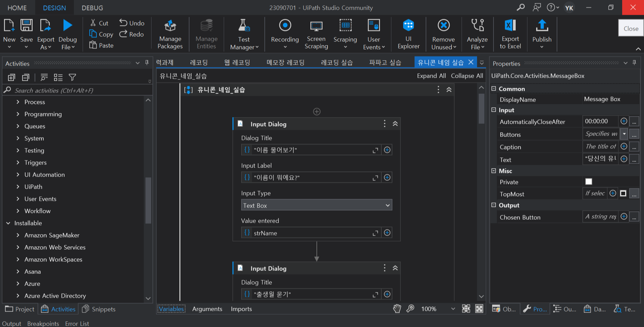Activate the pan hand tool
Screen dimensions: 644x327
(397, 308)
